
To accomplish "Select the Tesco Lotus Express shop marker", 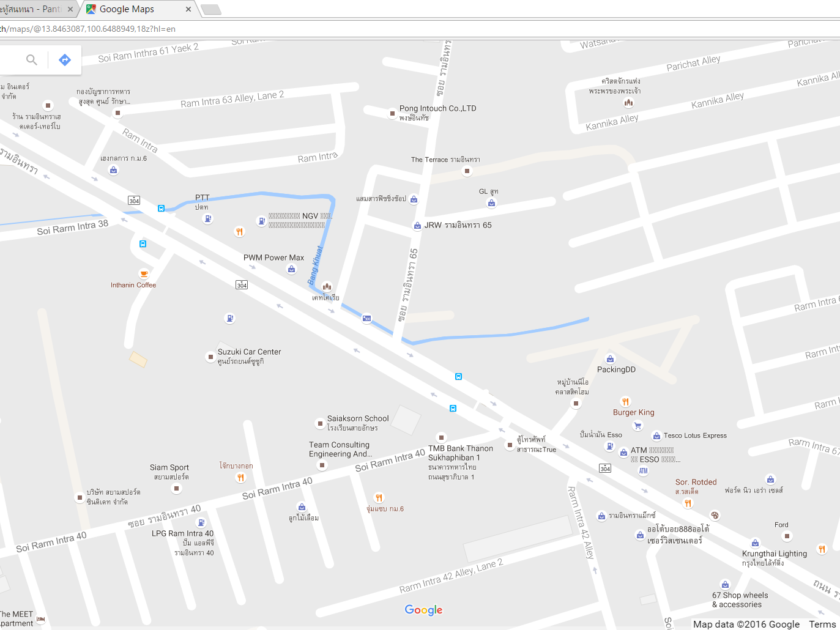I will point(656,436).
